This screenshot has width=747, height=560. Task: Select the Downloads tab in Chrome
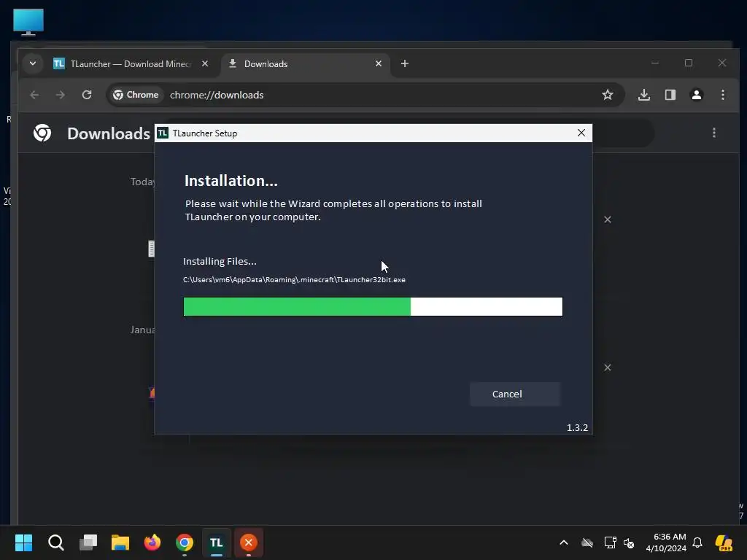(305, 64)
